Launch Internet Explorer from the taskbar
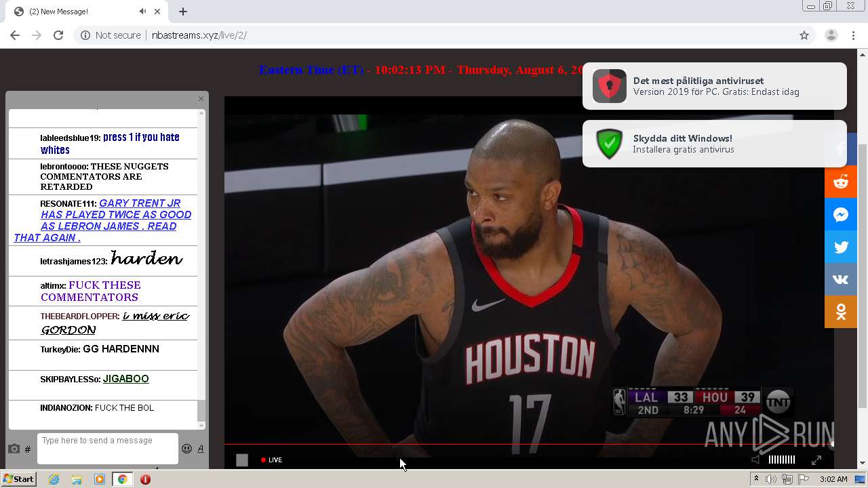868x488 pixels. coord(54,479)
